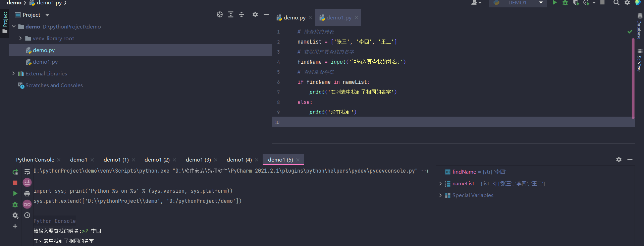The height and width of the screenshot is (246, 644).
Task: Switch to the Python Console tab
Action: (35, 160)
